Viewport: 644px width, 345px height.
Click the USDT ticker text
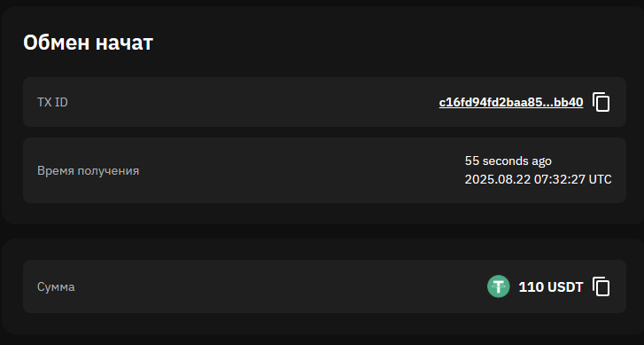(x=565, y=287)
